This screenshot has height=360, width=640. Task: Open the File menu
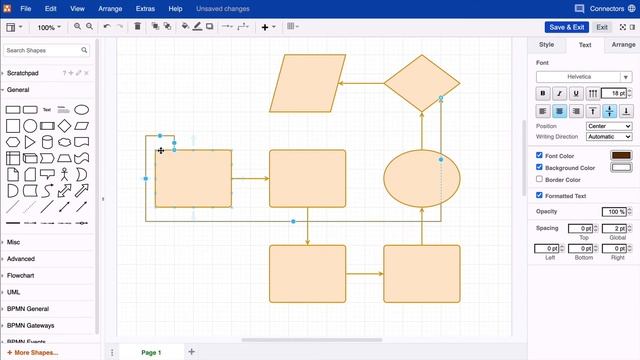tap(26, 9)
